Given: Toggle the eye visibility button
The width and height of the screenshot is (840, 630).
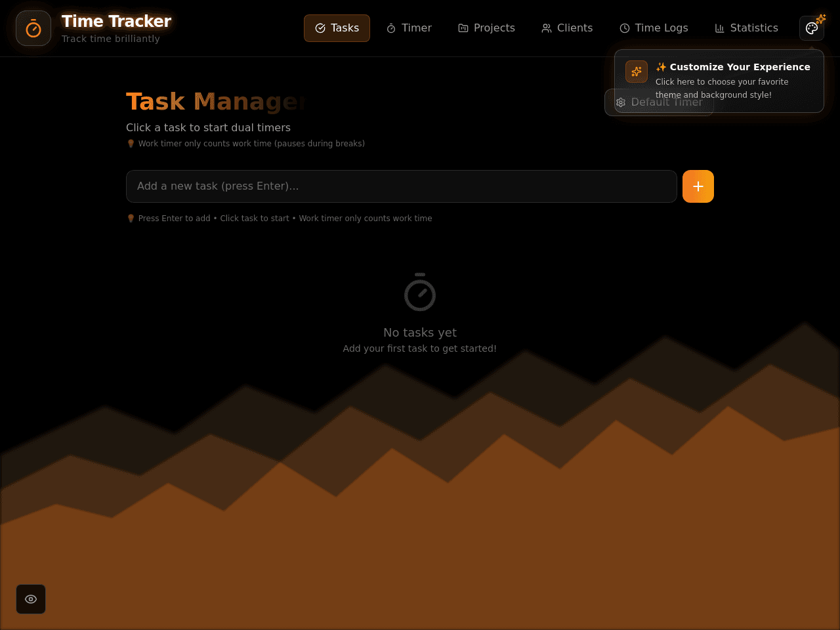Looking at the screenshot, I should point(31,599).
